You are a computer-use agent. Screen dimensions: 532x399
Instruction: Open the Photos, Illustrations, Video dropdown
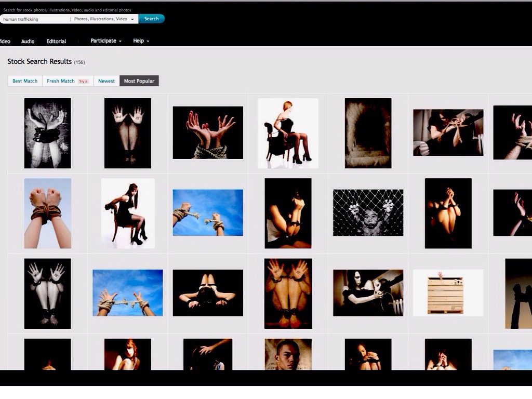coord(104,19)
